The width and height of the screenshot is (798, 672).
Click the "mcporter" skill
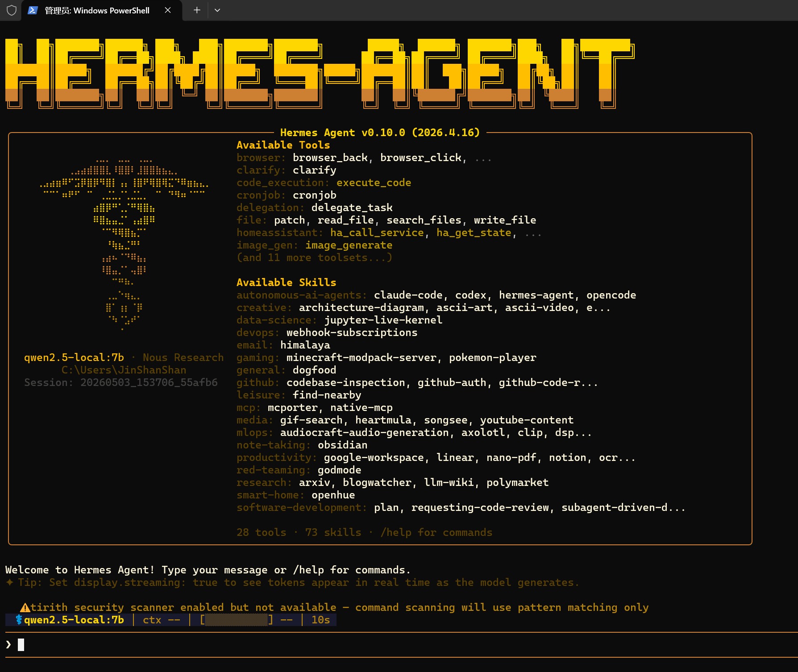click(x=293, y=407)
